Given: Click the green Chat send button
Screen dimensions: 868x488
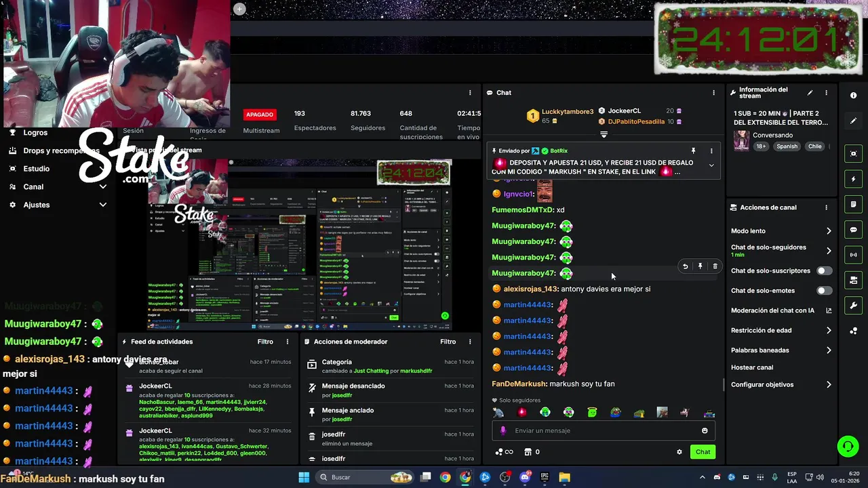Looking at the screenshot, I should 703,452.
